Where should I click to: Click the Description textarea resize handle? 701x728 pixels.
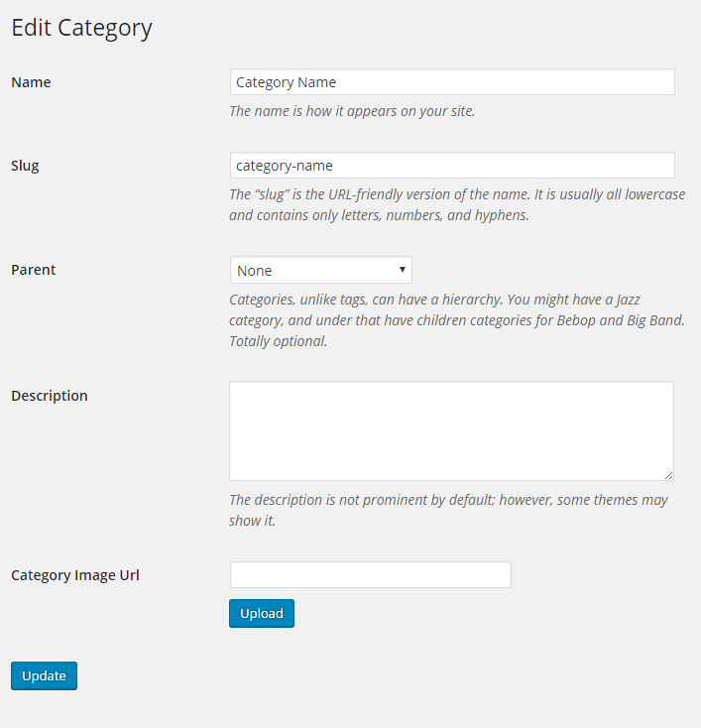668,475
